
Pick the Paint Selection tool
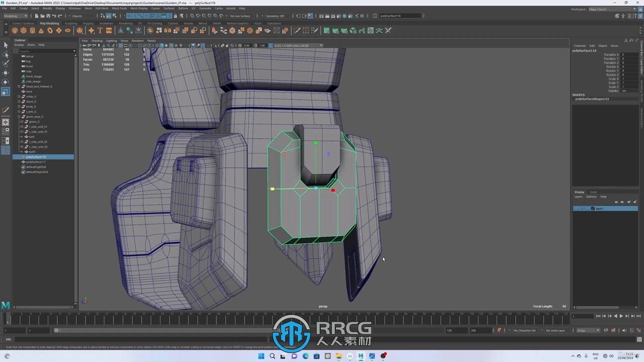point(6,64)
